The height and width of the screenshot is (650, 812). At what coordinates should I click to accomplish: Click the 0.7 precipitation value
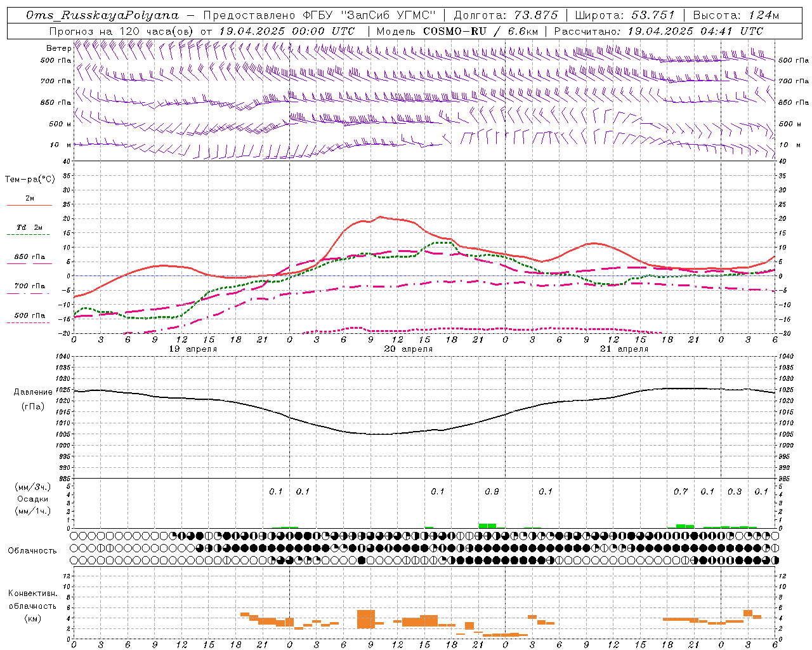[681, 491]
